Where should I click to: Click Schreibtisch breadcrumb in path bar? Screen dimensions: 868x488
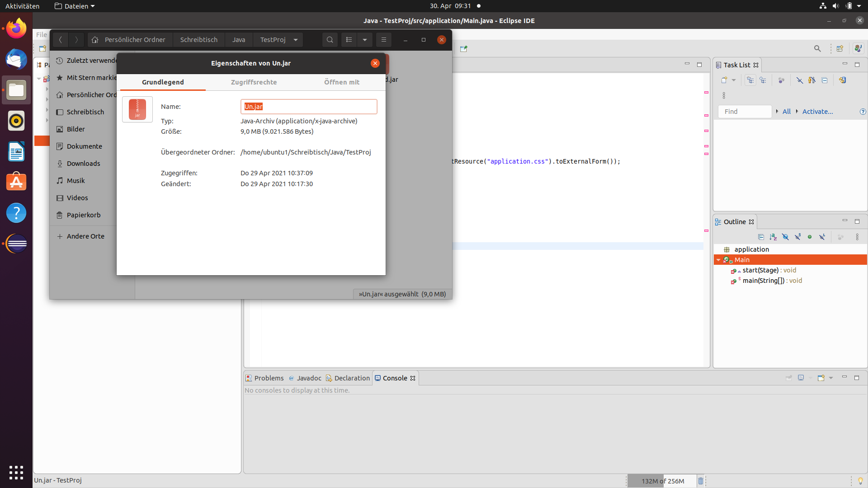(199, 40)
